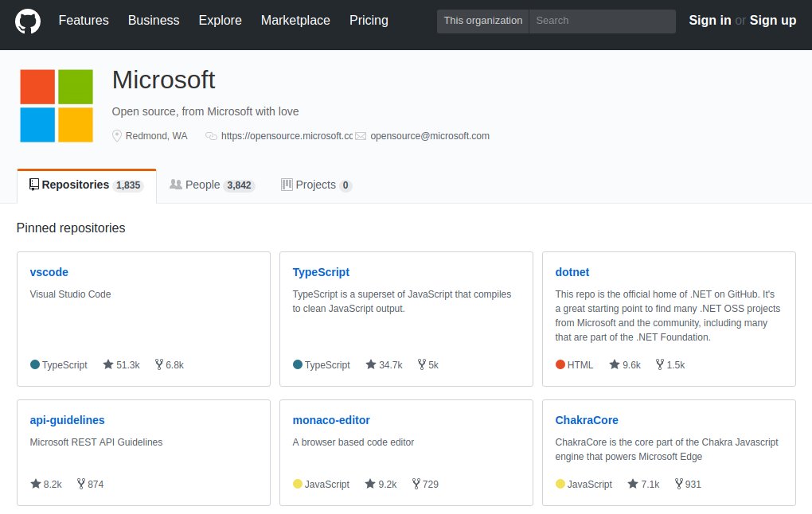Open Explore in the top navigation

click(x=220, y=20)
